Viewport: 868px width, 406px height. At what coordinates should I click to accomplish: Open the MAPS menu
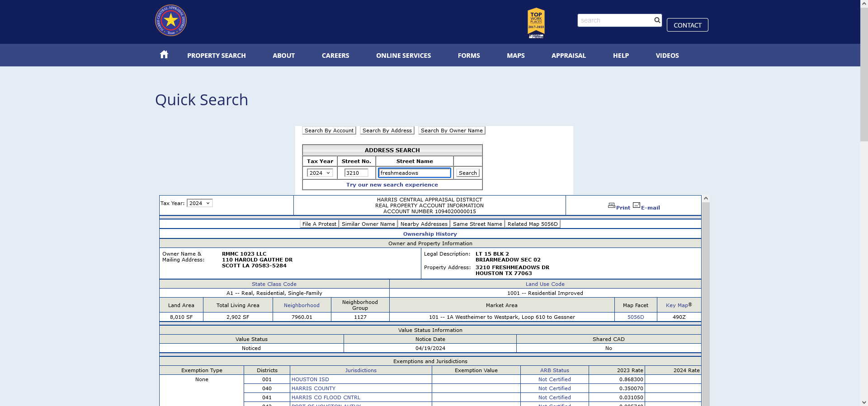click(516, 56)
